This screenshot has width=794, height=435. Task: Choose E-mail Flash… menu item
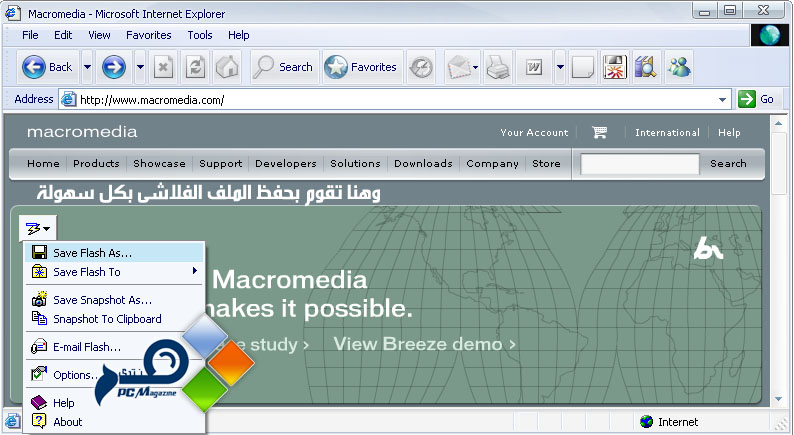click(x=114, y=347)
